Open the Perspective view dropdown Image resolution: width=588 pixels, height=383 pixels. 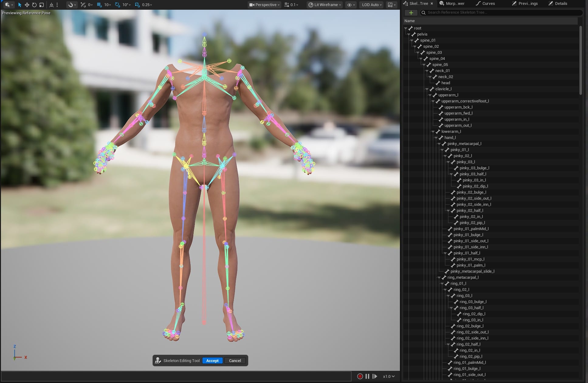point(264,5)
